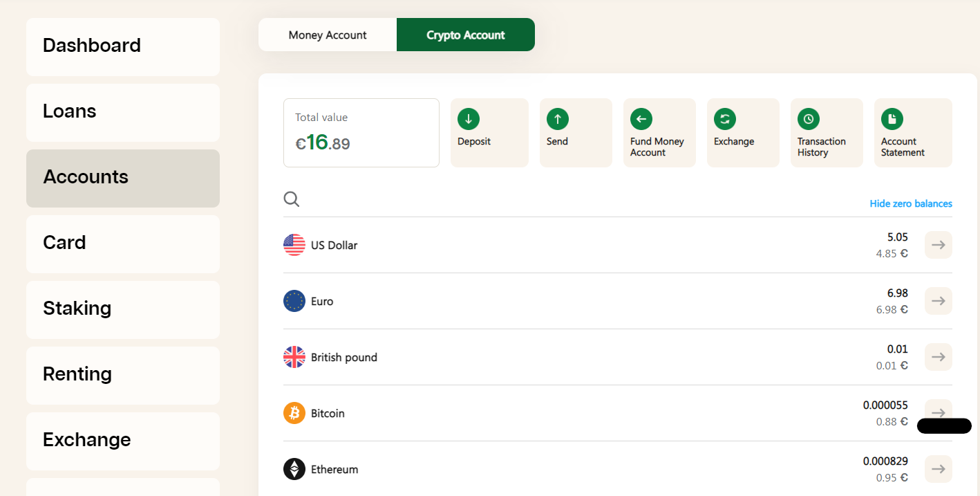This screenshot has width=980, height=496.
Task: Open Euro account arrow button
Action: click(939, 301)
